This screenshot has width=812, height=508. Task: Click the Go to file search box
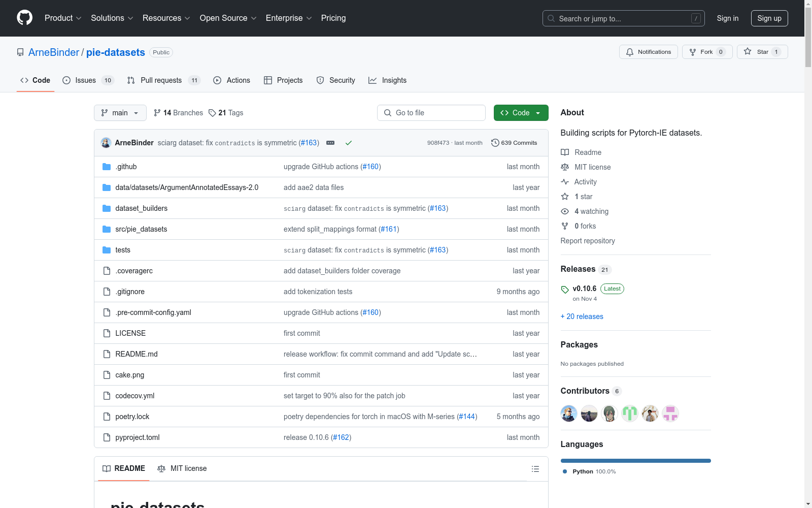click(431, 113)
